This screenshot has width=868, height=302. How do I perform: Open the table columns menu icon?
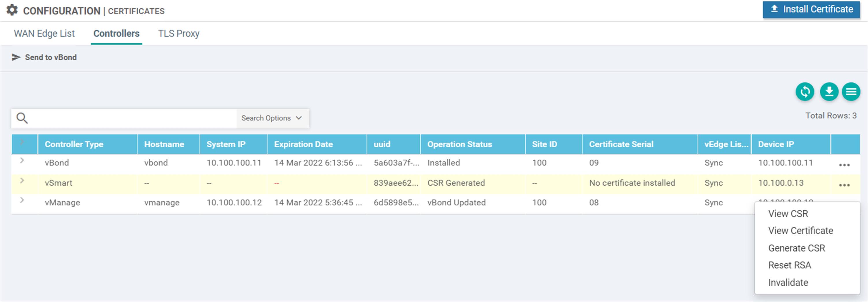pyautogui.click(x=851, y=91)
